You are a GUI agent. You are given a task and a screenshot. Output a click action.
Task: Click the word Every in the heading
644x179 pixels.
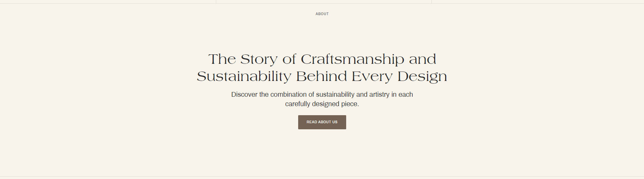[372, 77]
